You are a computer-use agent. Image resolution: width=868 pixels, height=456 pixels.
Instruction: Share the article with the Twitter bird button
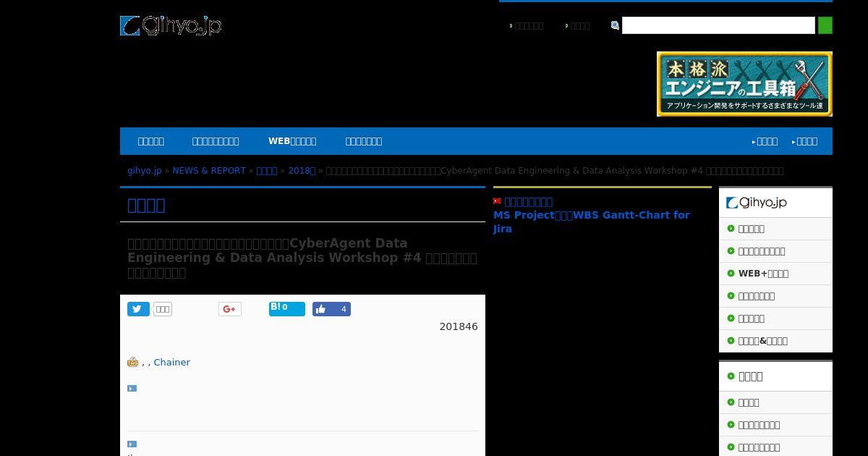click(138, 309)
